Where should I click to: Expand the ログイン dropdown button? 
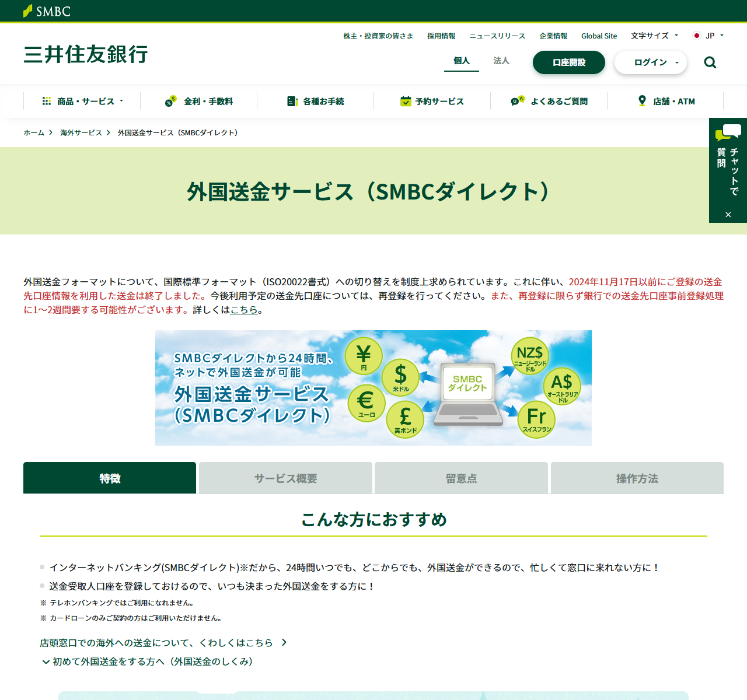651,62
